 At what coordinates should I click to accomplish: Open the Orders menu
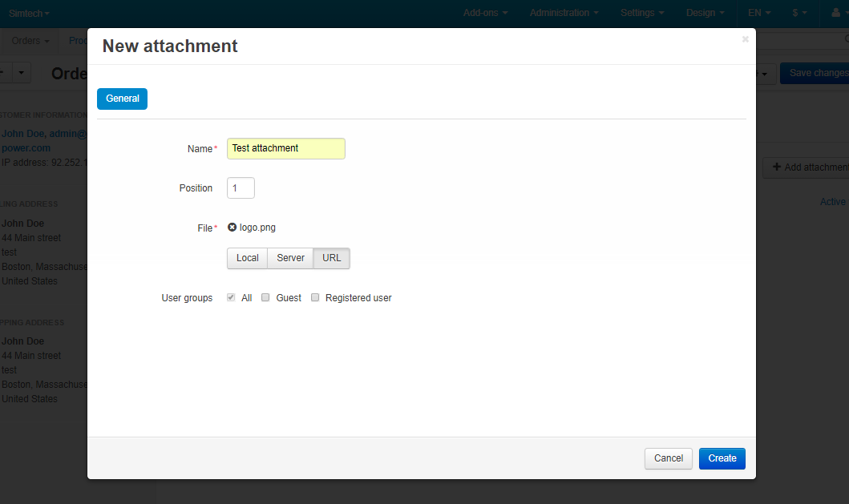point(30,41)
